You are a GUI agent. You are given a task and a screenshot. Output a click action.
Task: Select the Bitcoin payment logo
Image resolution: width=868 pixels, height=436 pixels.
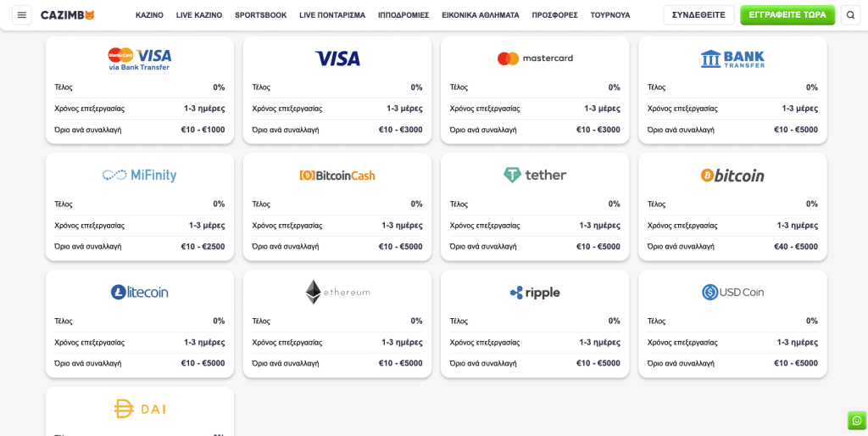coord(732,176)
